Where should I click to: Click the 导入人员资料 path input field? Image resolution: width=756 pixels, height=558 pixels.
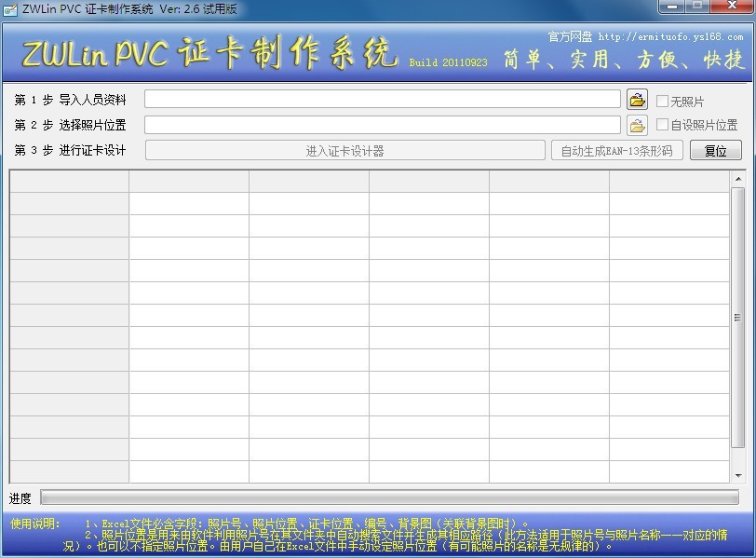click(382, 100)
